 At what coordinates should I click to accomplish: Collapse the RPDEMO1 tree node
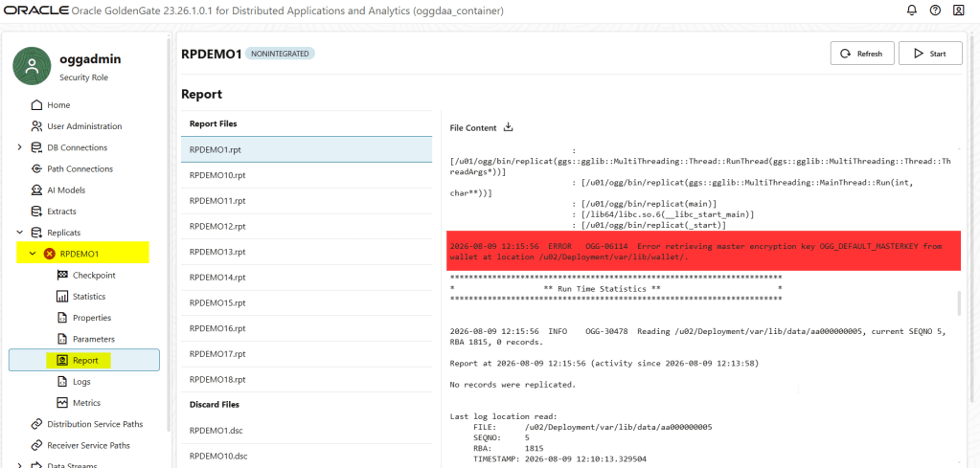pyautogui.click(x=33, y=254)
